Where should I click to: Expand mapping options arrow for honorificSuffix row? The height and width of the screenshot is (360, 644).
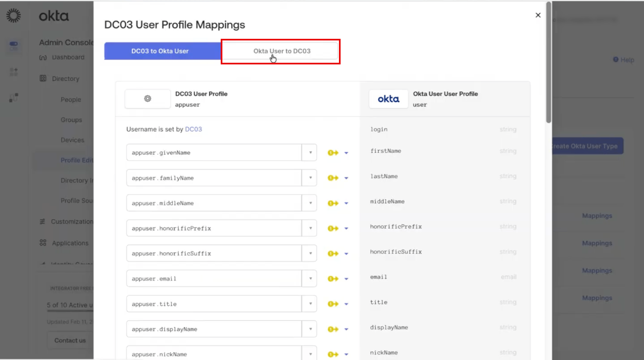pos(346,254)
